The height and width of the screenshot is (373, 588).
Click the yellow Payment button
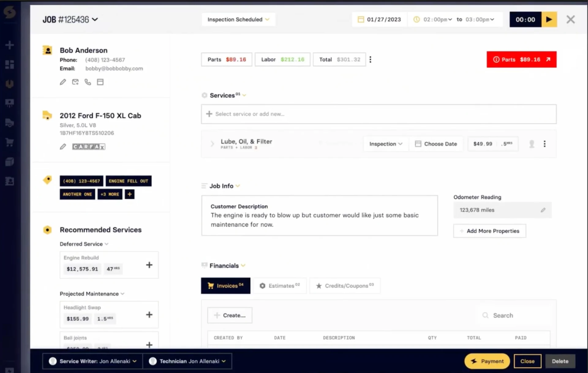click(x=487, y=361)
